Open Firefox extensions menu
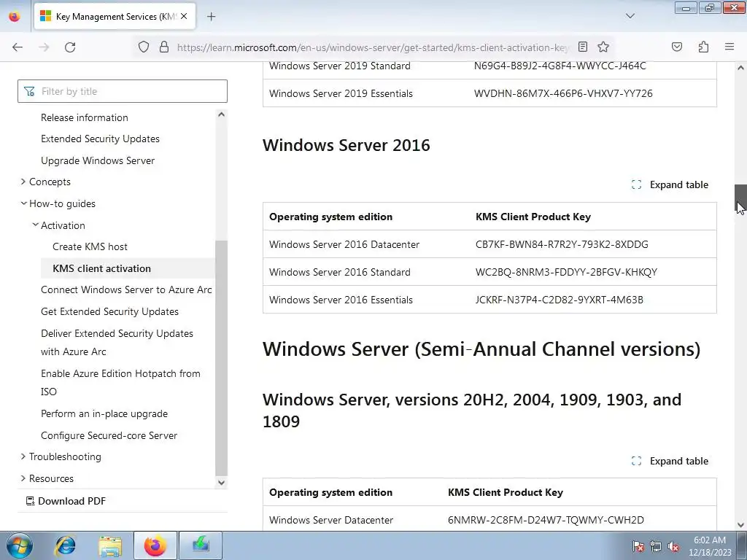Screen dimensions: 747x560 [703, 47]
